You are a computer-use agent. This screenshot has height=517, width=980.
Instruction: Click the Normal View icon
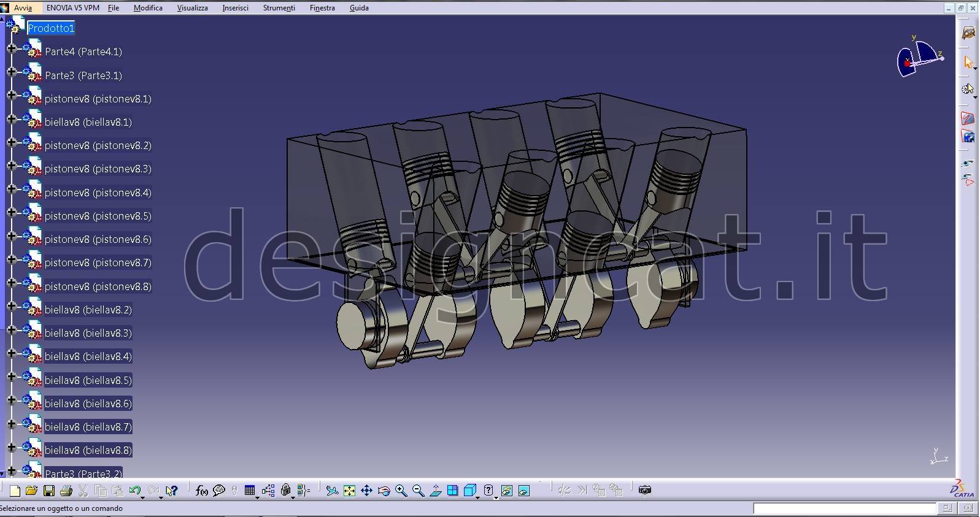pyautogui.click(x=435, y=491)
